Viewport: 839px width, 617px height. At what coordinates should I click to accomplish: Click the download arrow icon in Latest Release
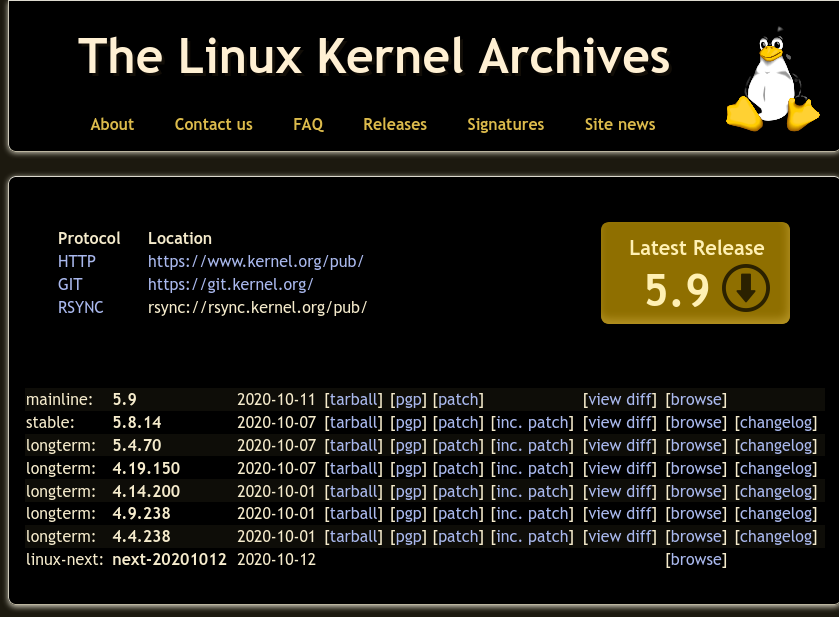pos(745,288)
